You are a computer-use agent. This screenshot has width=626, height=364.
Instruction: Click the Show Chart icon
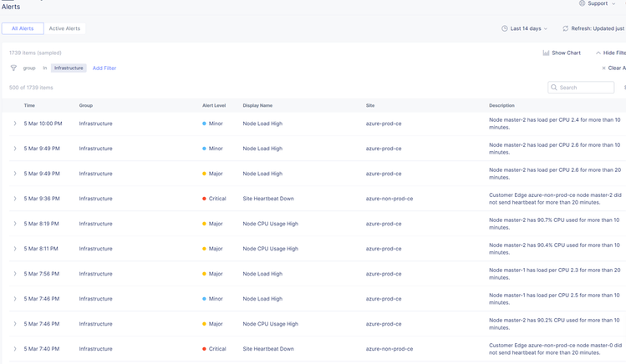coord(546,53)
